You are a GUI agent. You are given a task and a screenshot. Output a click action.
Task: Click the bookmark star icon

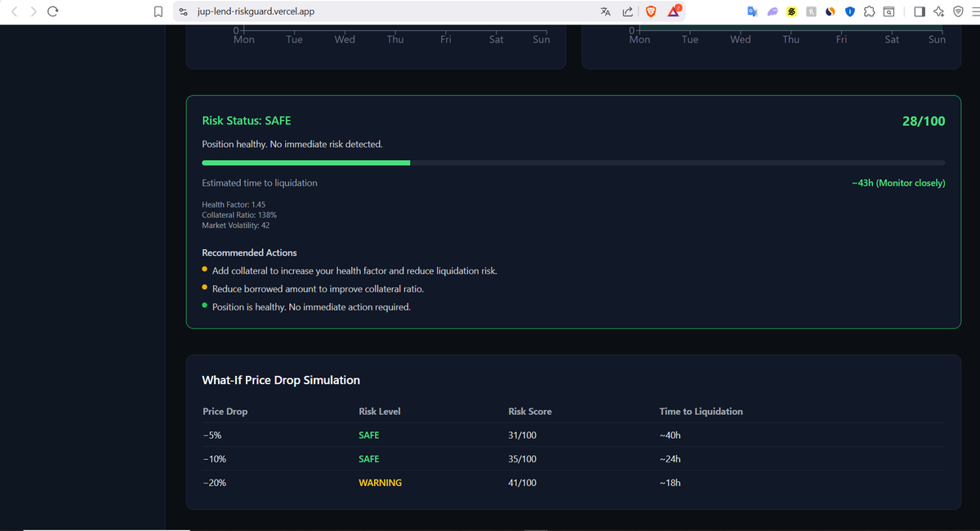158,11
